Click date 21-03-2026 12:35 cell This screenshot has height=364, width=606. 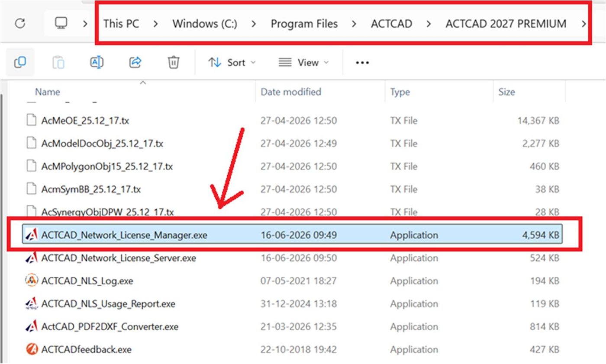(299, 327)
